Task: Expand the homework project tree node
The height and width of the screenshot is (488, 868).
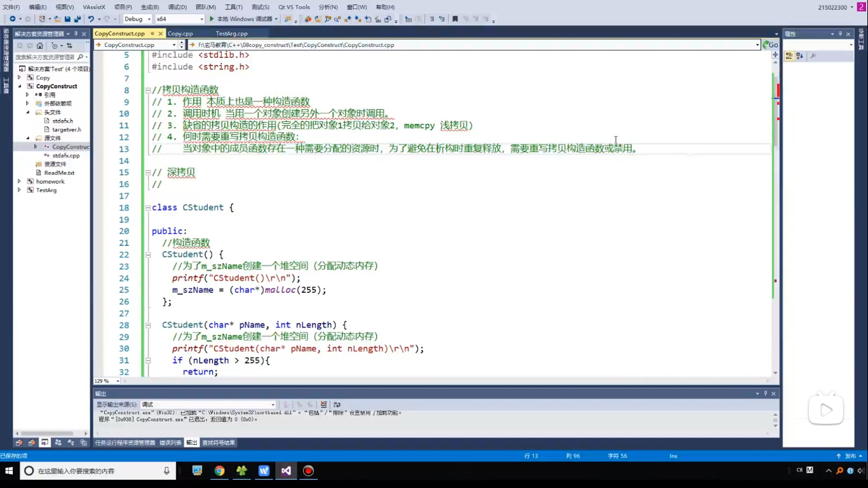Action: click(x=19, y=182)
